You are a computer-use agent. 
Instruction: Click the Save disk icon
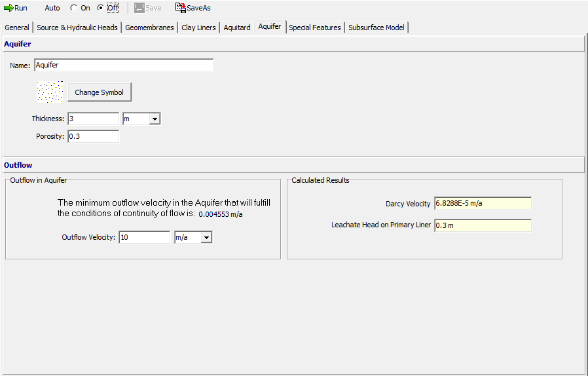pyautogui.click(x=139, y=8)
